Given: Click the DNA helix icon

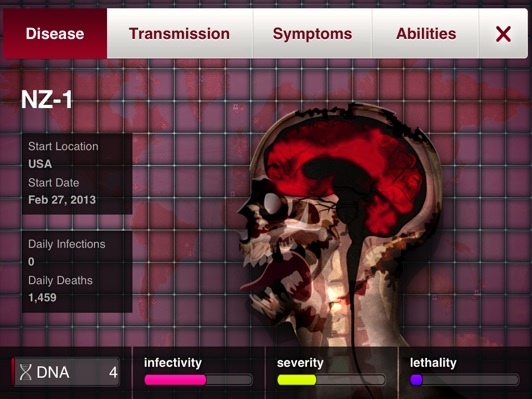Looking at the screenshot, I should [25, 372].
